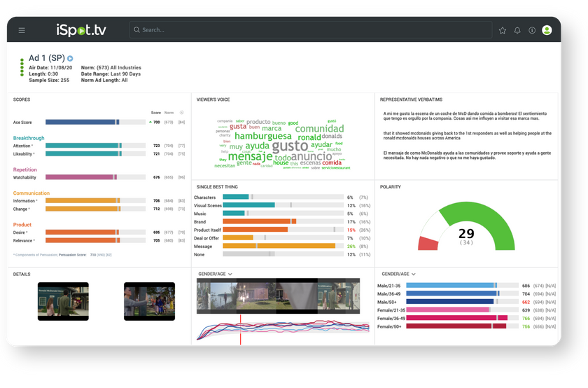The height and width of the screenshot is (388, 588).
Task: Select the Communication score category
Action: click(x=31, y=193)
